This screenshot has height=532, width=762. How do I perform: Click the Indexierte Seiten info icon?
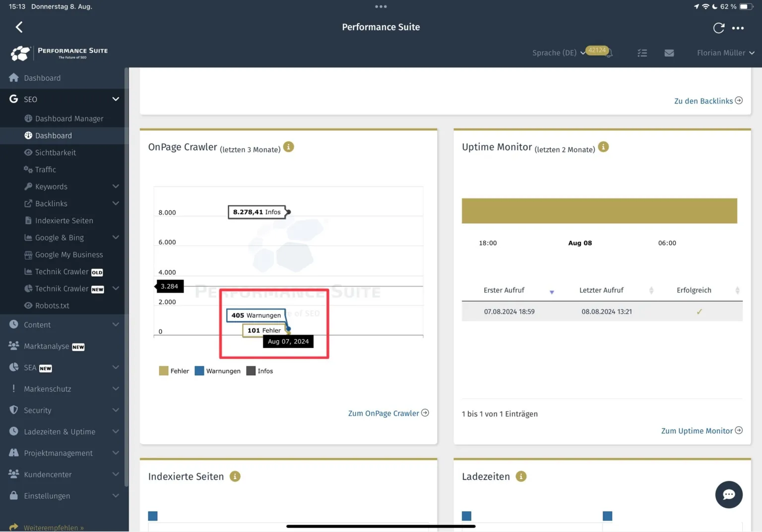[235, 476]
